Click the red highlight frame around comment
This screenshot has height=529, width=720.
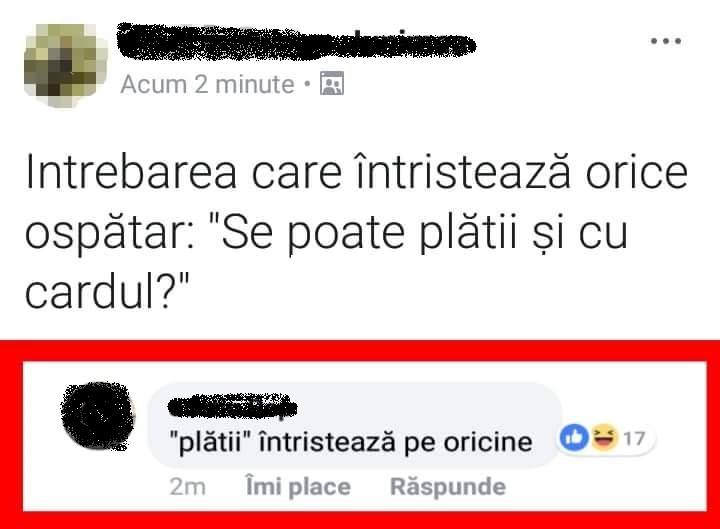[360, 351]
